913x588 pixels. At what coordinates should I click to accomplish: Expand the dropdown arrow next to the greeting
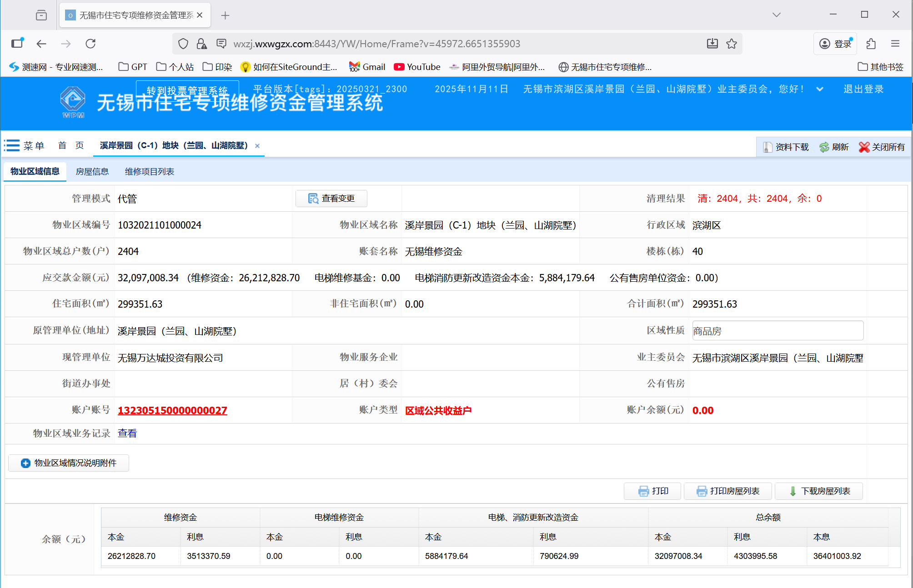pyautogui.click(x=820, y=89)
